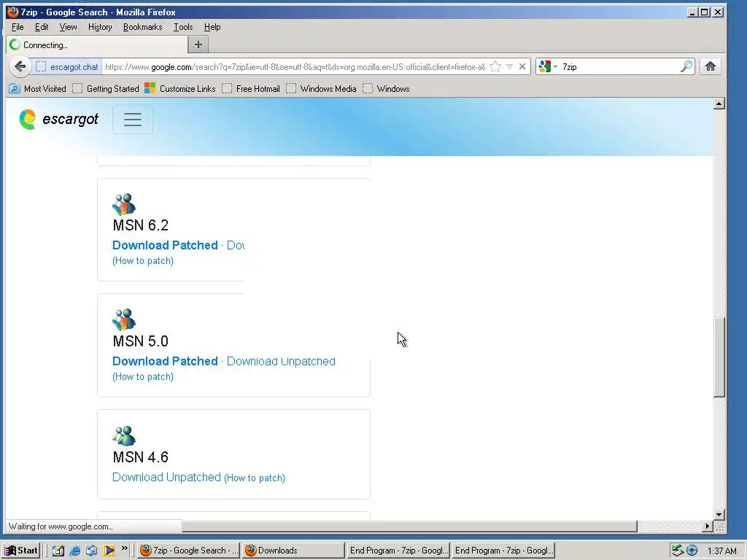This screenshot has width=747, height=560.
Task: Download Patched MSN 5.0
Action: 165,362
